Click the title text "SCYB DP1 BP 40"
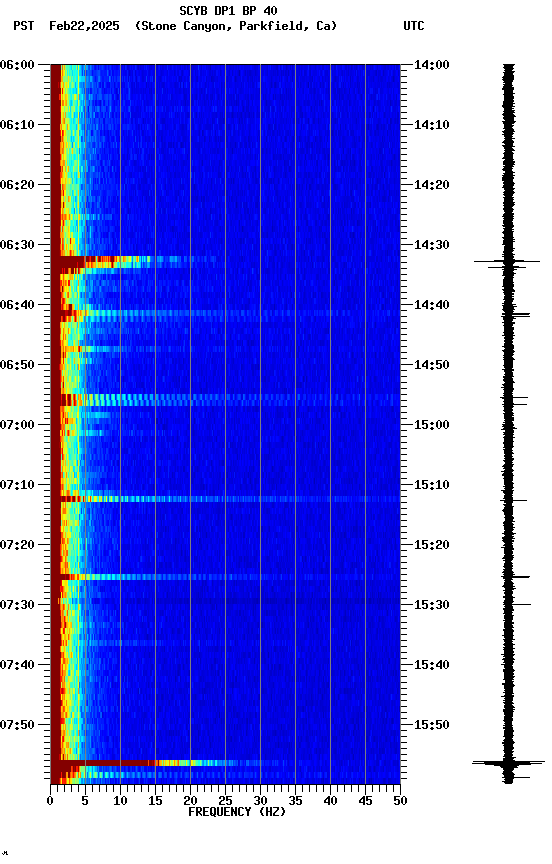Image resolution: width=552 pixels, height=864 pixels. point(228,10)
